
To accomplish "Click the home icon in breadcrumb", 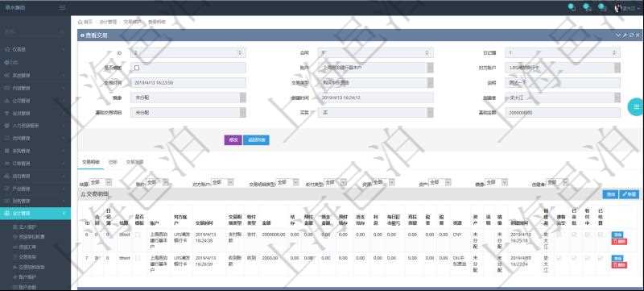I will click(x=80, y=22).
